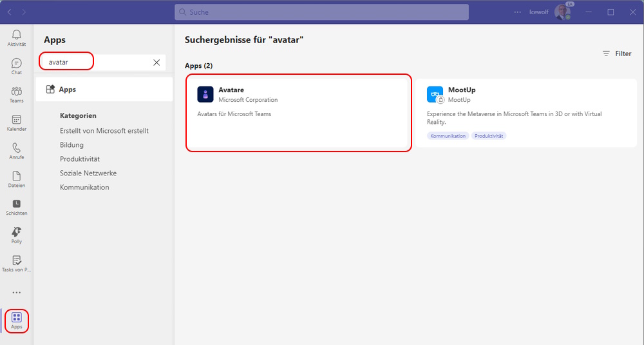Click the Avatare app icon

205,94
